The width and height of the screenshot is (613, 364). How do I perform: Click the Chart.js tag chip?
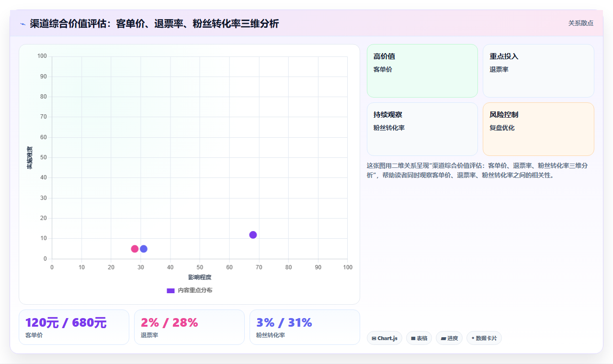385,338
